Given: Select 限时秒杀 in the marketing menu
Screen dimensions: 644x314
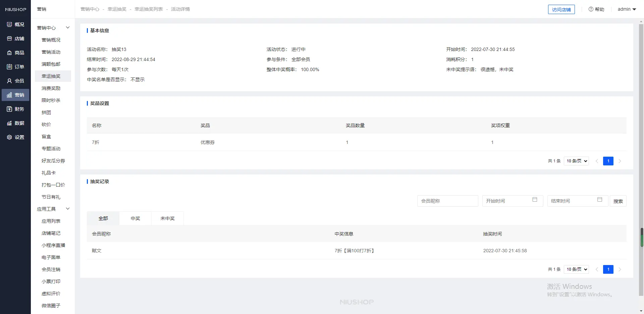Looking at the screenshot, I should pyautogui.click(x=51, y=100).
